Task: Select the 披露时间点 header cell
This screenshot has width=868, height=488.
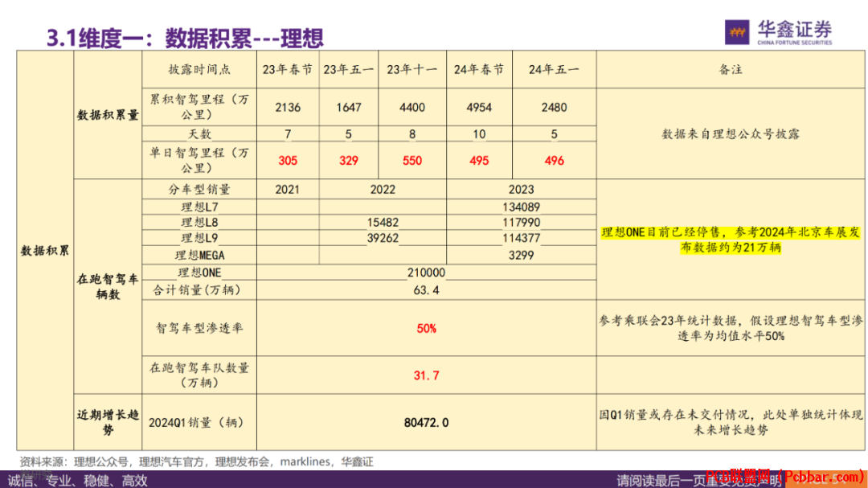Action: [199, 70]
